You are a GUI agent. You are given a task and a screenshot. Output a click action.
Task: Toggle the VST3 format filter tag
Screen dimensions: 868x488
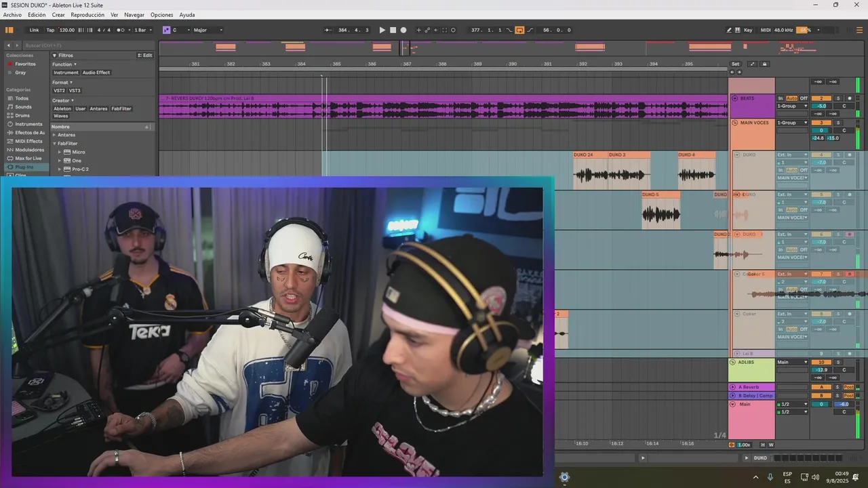(x=75, y=90)
